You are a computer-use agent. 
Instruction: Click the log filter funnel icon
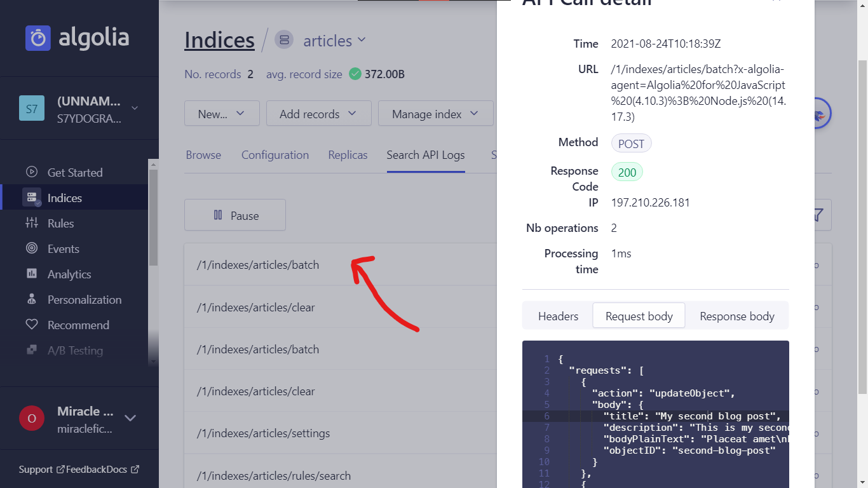point(817,215)
